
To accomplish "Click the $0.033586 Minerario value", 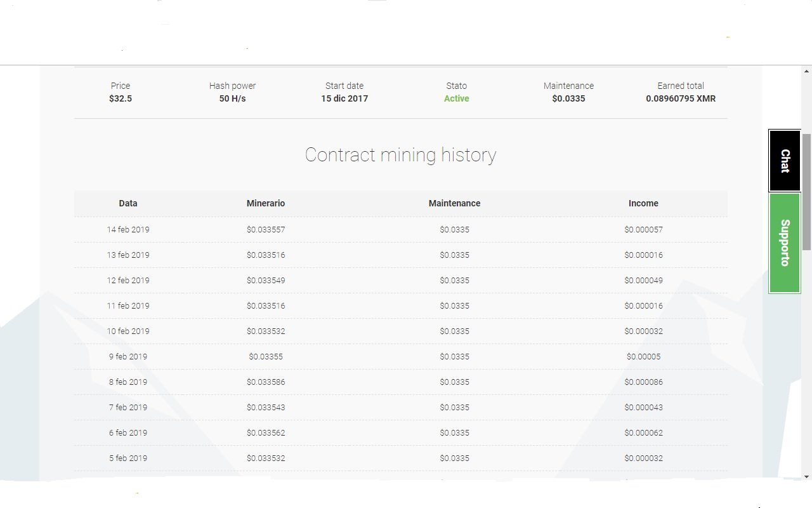I will point(266,382).
